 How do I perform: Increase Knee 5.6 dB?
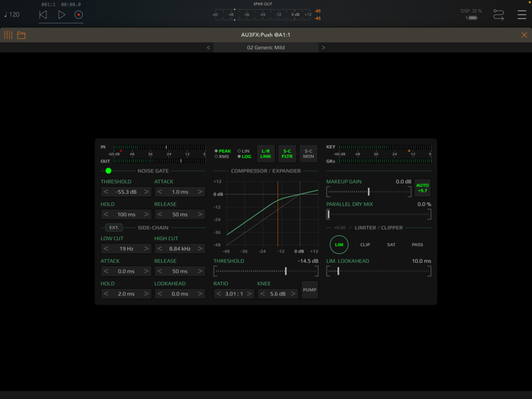point(293,294)
